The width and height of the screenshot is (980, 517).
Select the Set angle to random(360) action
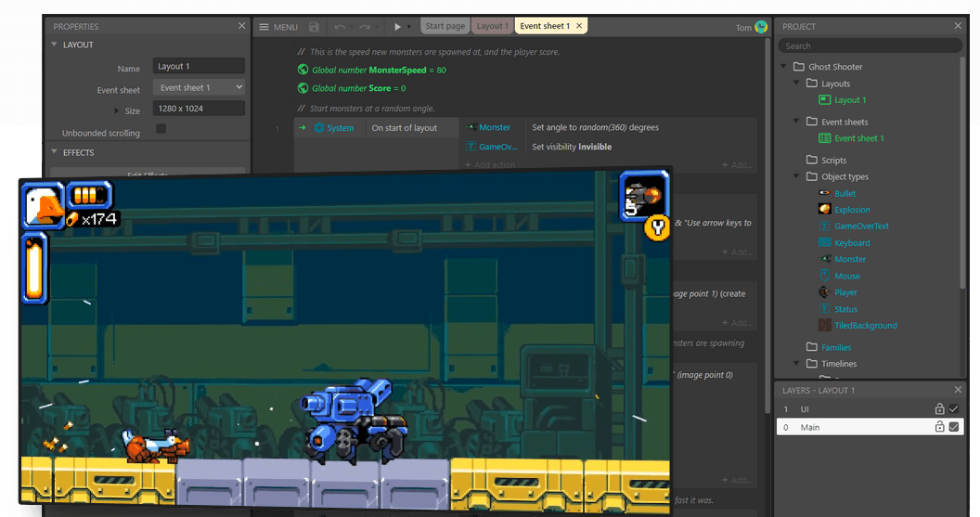[595, 127]
